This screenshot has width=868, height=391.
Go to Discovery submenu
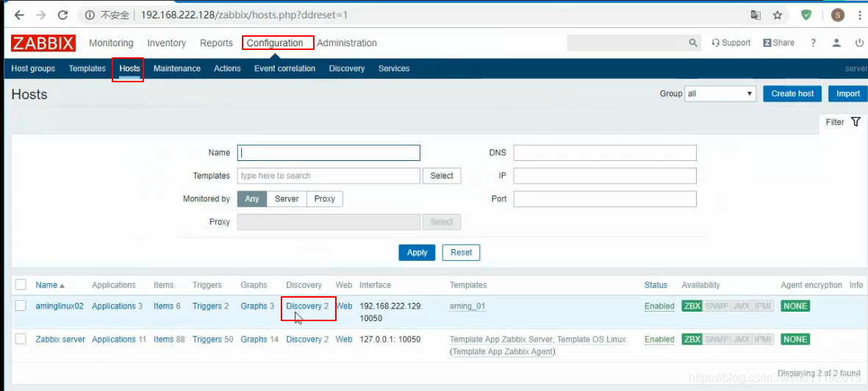click(x=346, y=68)
